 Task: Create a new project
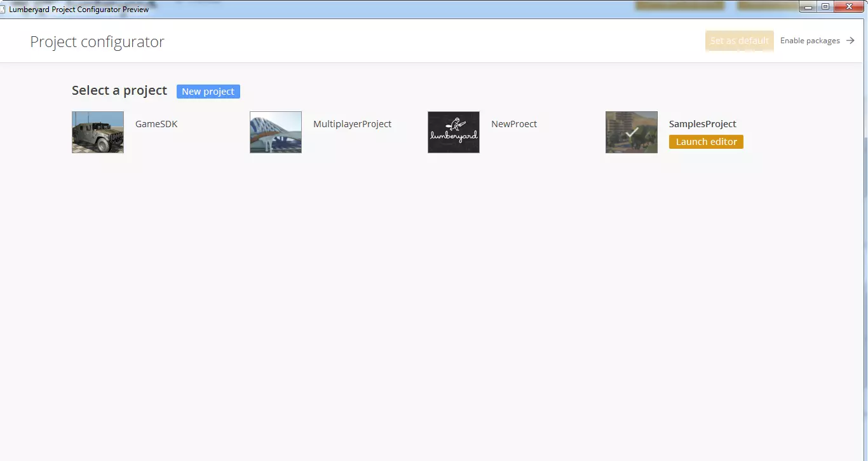208,92
